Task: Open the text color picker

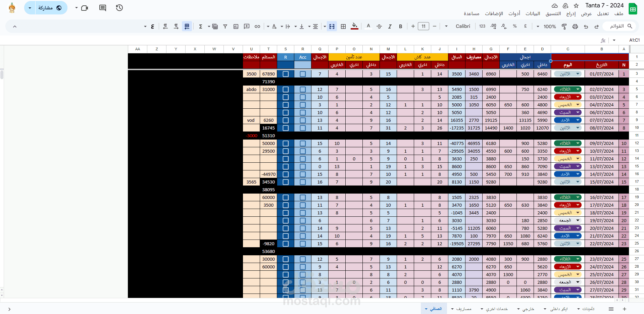Action: [368, 26]
